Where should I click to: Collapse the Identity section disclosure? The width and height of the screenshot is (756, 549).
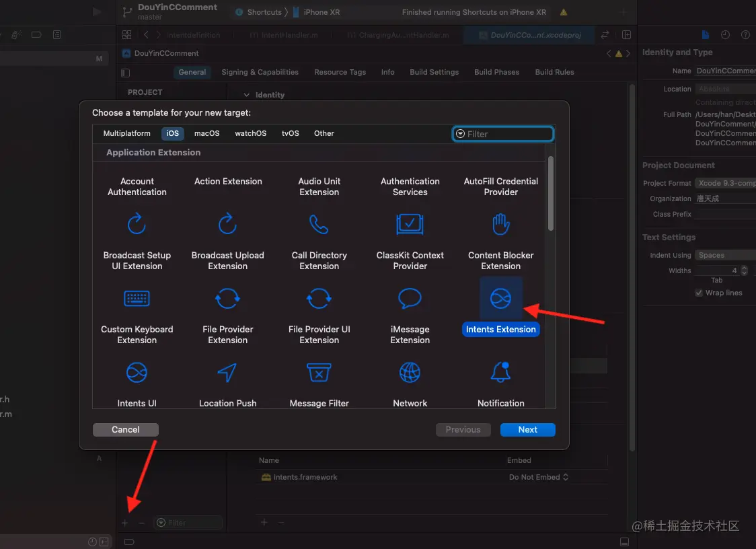(246, 95)
